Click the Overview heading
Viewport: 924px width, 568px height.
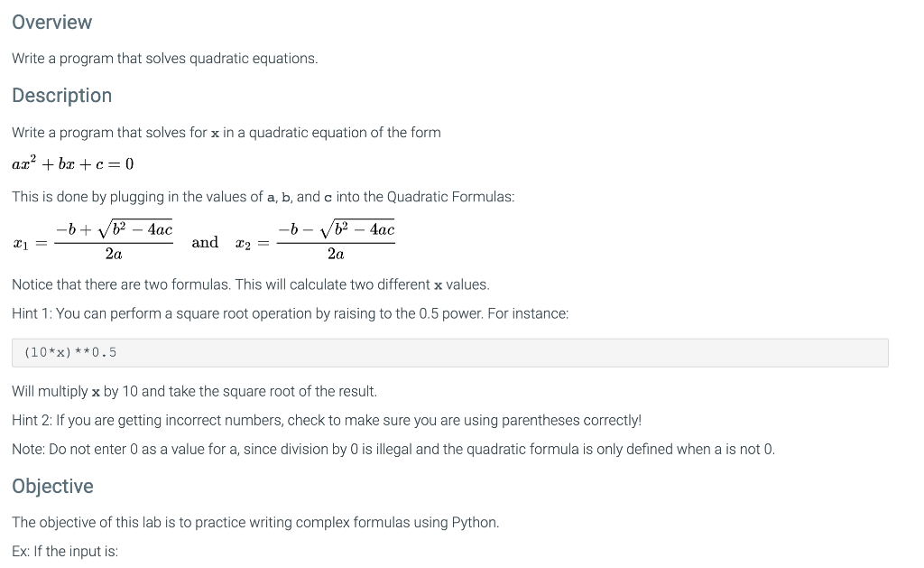51,23
